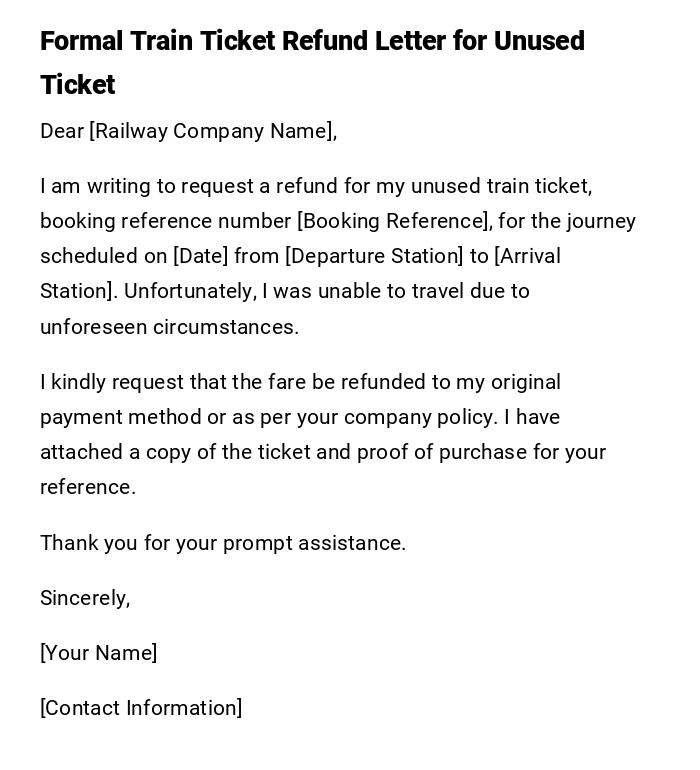Screen dimensions: 700x770
Task: Click the [Your Name] placeholder
Action: pos(99,653)
